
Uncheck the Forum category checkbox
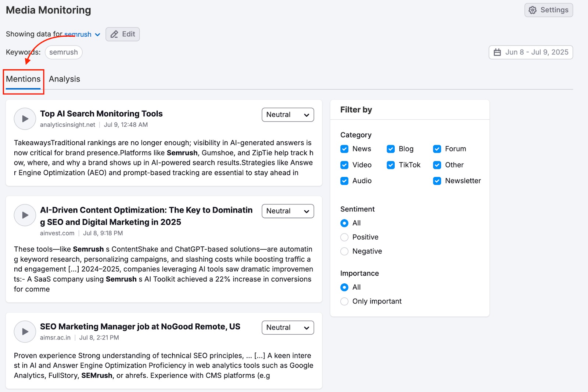pyautogui.click(x=437, y=149)
